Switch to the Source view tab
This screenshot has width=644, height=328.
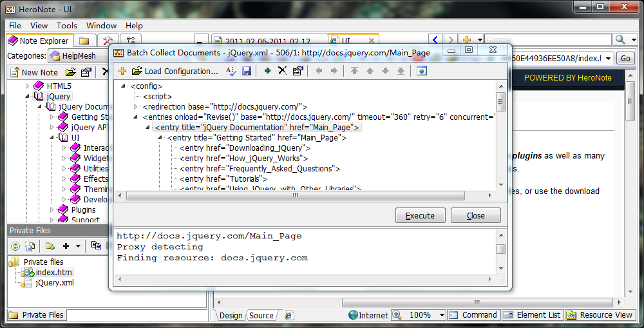coord(261,315)
